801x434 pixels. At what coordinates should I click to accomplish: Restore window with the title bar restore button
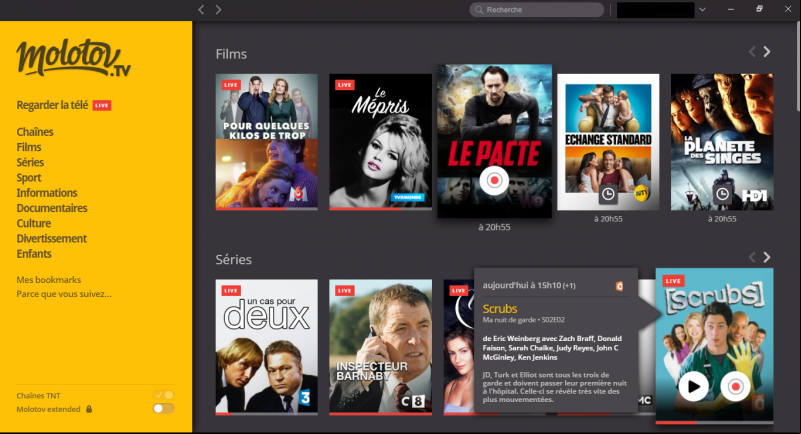click(759, 9)
